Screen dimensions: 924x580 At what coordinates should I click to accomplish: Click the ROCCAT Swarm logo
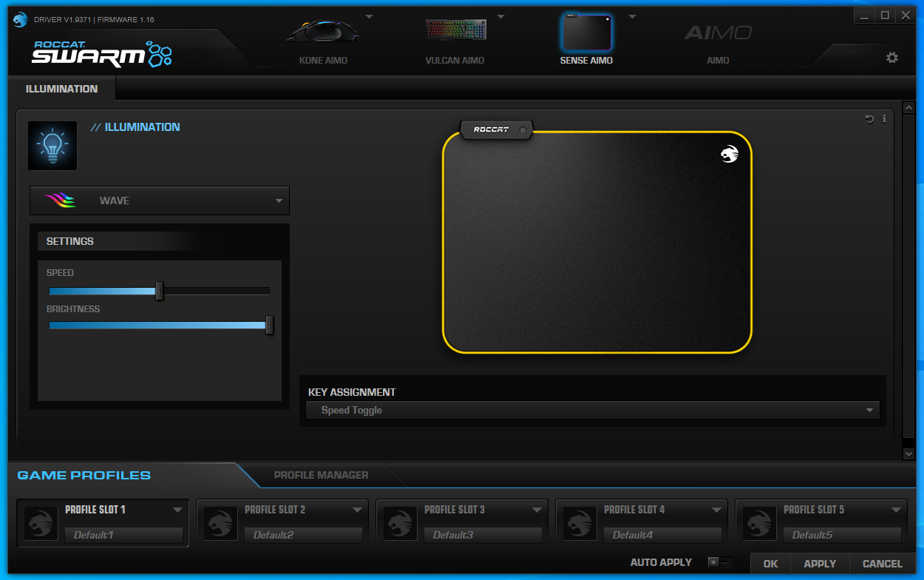click(103, 53)
